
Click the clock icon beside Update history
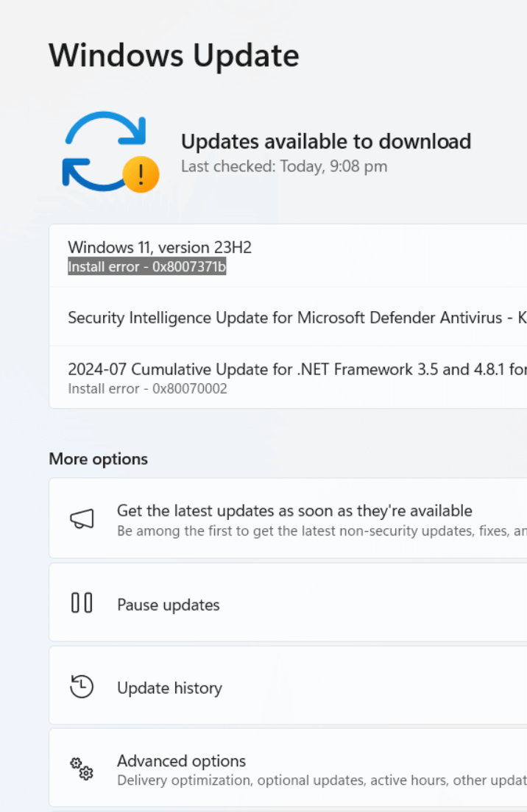pos(82,686)
